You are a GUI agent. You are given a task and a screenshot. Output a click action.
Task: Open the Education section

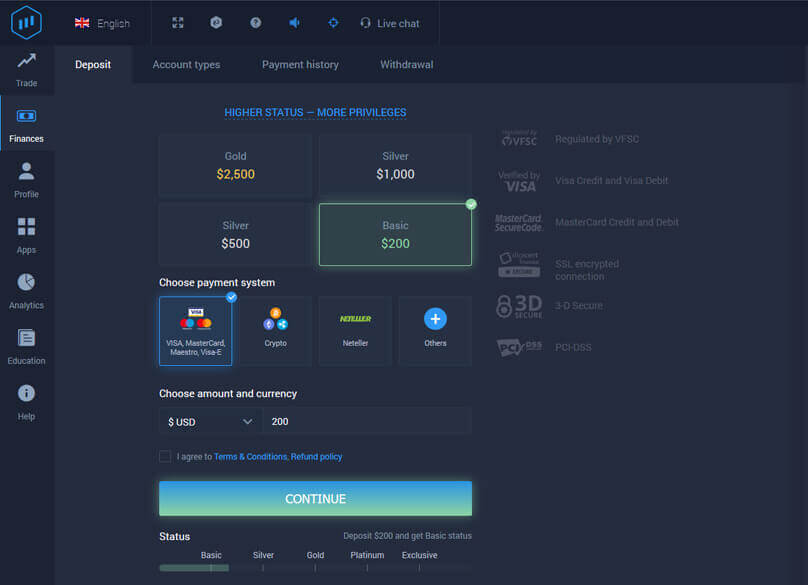click(x=26, y=345)
